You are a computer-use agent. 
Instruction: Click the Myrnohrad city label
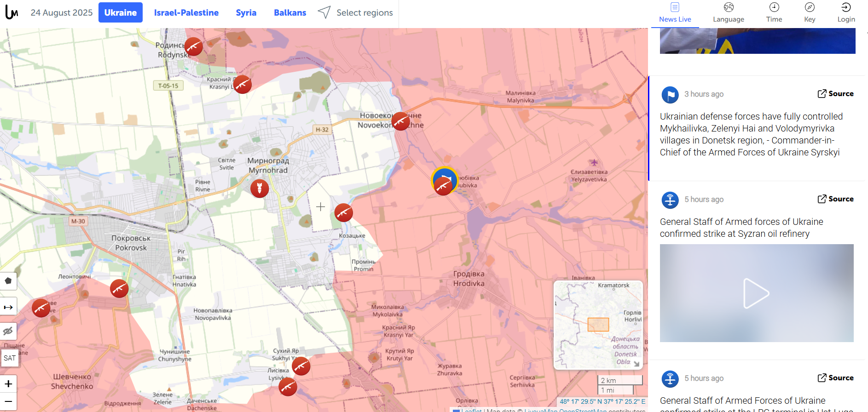click(268, 166)
